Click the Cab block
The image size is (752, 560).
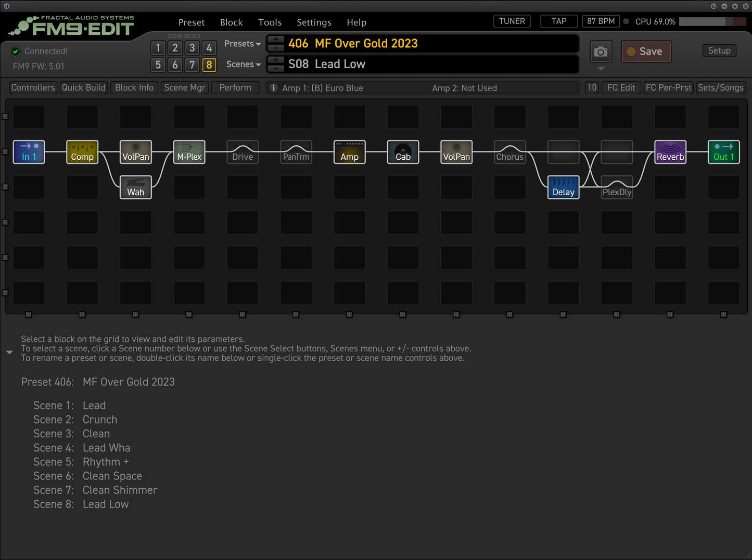click(403, 152)
